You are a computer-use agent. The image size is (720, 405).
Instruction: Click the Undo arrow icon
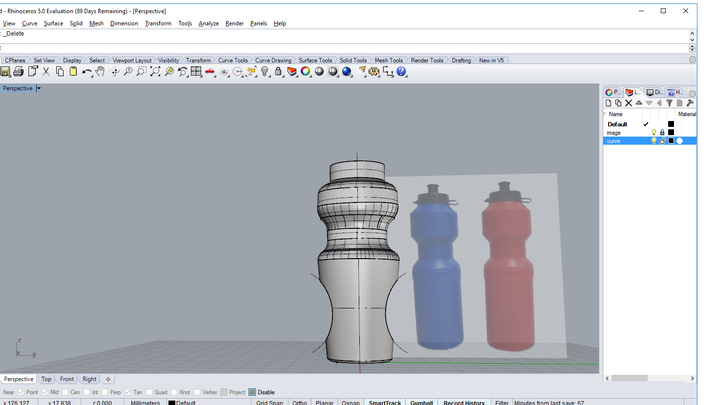(87, 72)
